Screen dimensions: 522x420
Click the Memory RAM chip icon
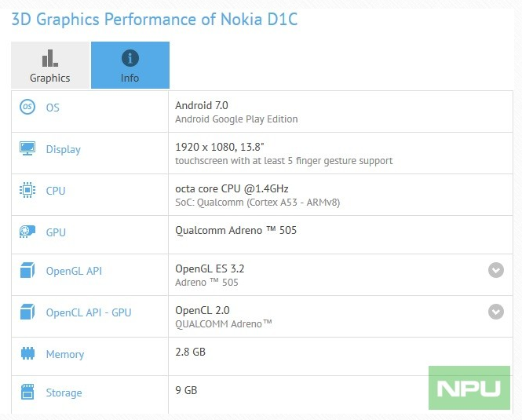27,353
